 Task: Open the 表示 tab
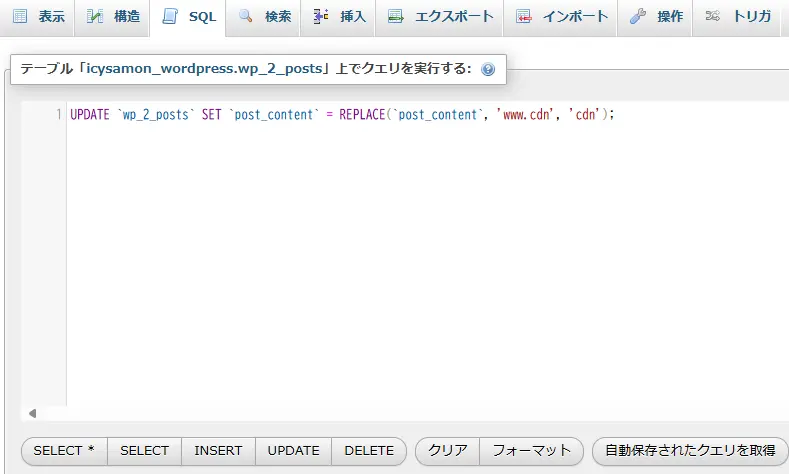(37, 18)
